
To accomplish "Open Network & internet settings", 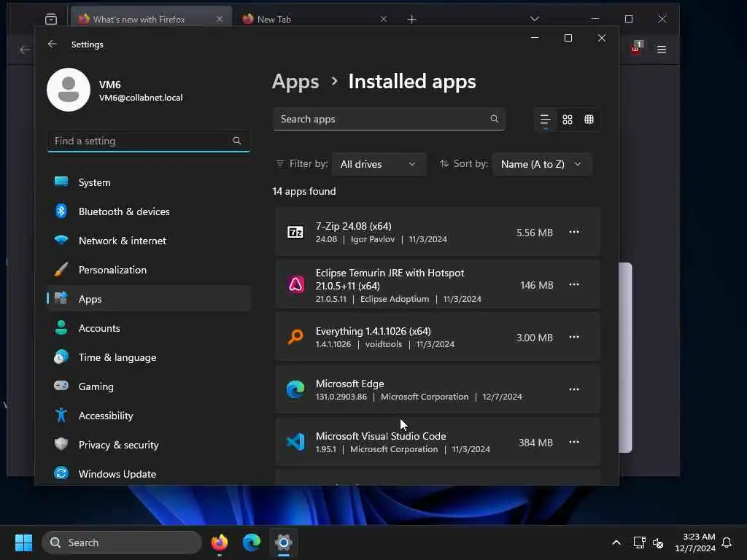I will [x=149, y=241].
